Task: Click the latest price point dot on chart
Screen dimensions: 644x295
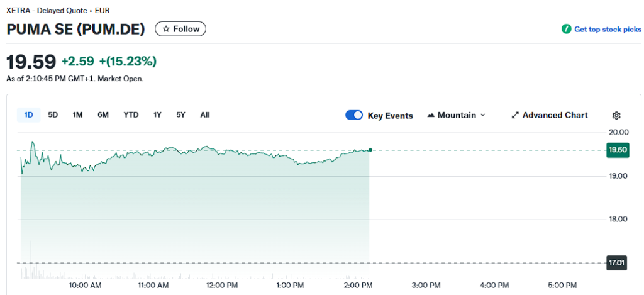Action: [370, 150]
